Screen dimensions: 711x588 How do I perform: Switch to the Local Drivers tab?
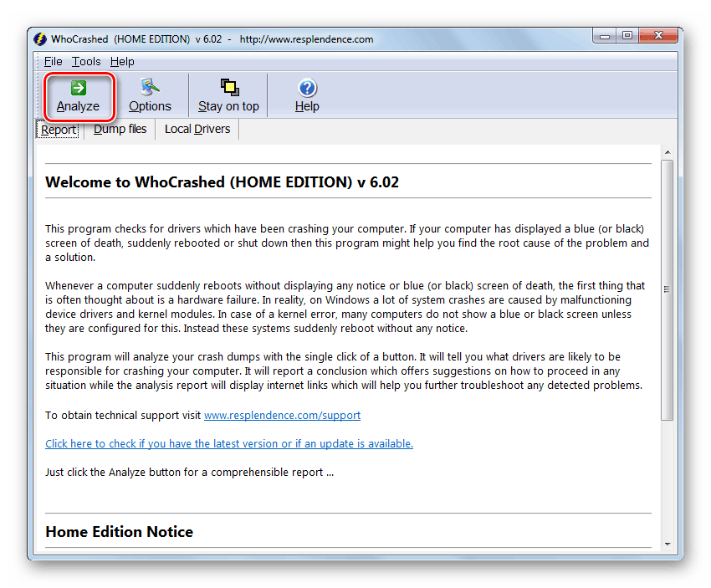pyautogui.click(x=197, y=129)
